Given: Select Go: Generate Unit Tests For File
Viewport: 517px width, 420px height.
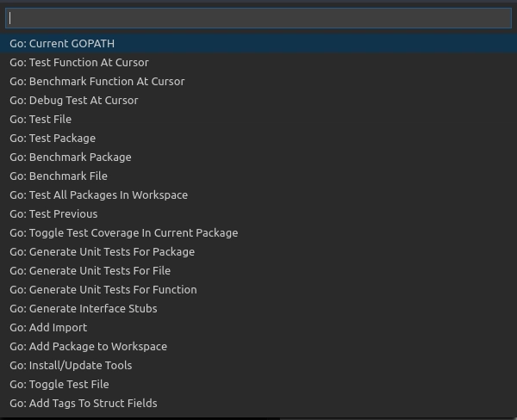Looking at the screenshot, I should (258, 271).
